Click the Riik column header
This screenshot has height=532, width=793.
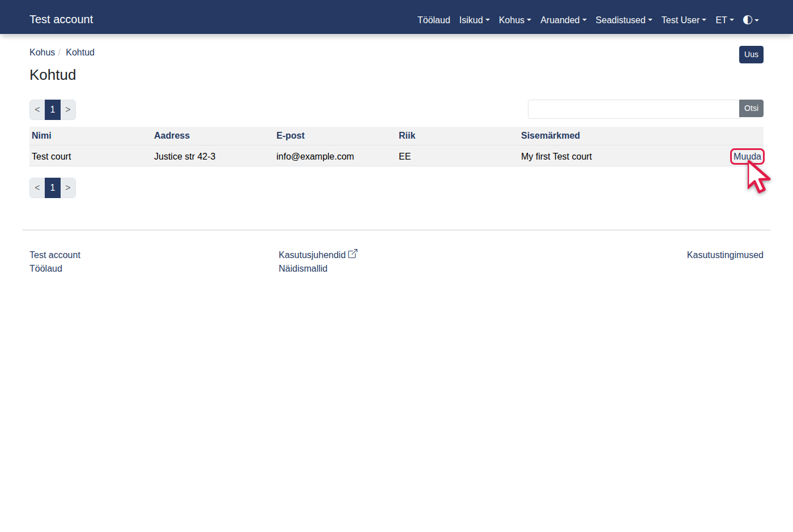[x=407, y=135]
